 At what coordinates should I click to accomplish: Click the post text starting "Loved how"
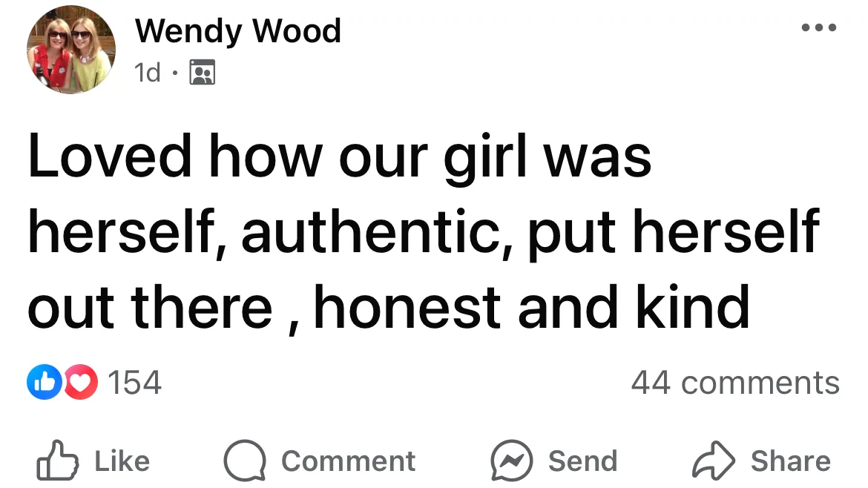click(424, 232)
